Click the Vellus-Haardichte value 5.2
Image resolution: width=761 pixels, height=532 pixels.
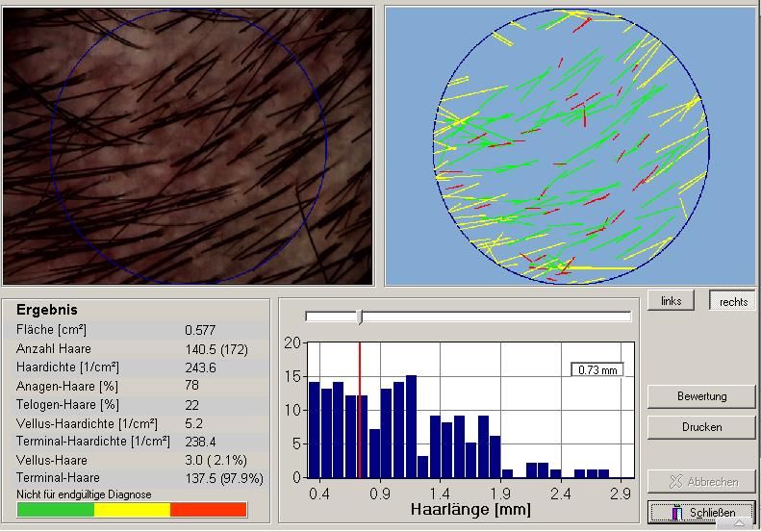click(193, 423)
